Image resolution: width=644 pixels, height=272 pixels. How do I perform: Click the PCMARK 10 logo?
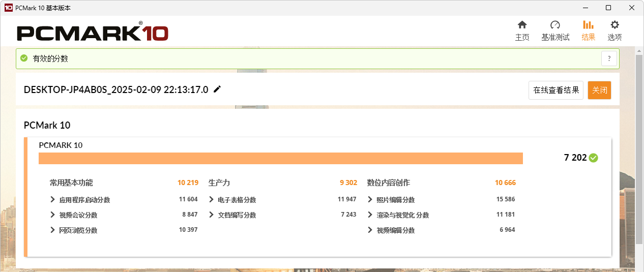pos(93,33)
